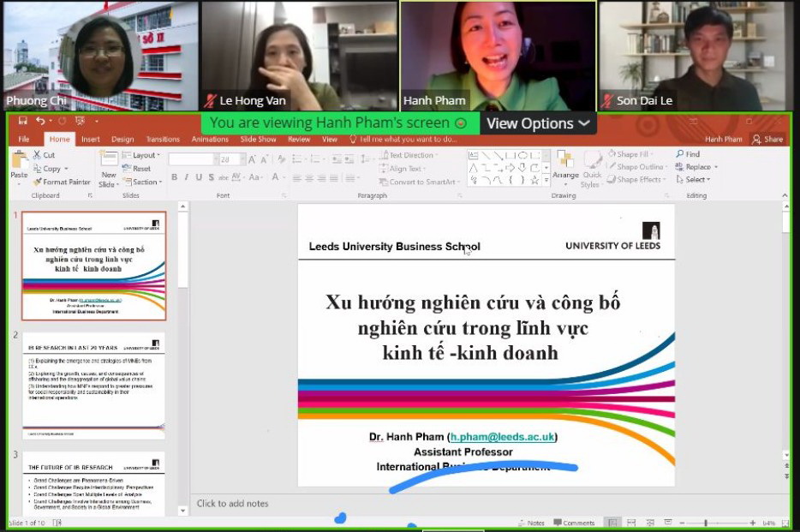Go to the Slide Show tab

(258, 140)
